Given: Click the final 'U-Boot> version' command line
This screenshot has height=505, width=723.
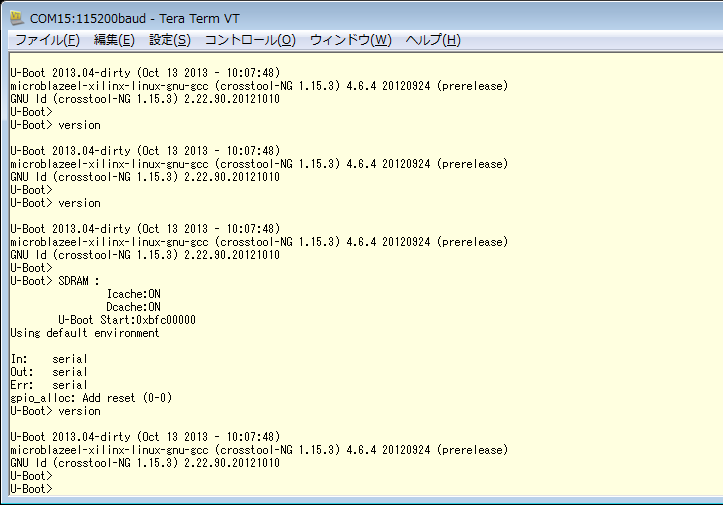Looking at the screenshot, I should tap(55, 411).
